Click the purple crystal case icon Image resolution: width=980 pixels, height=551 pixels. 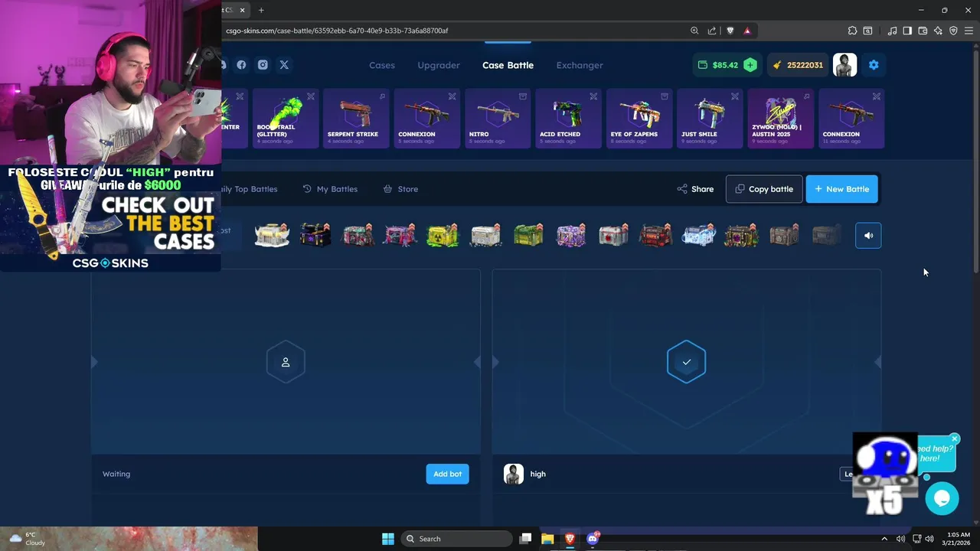pos(571,235)
